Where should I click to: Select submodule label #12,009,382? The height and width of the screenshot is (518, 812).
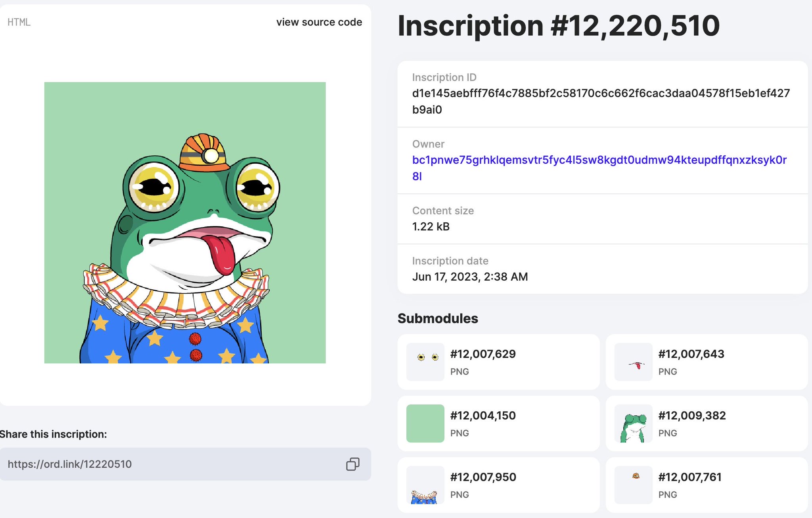click(x=692, y=415)
